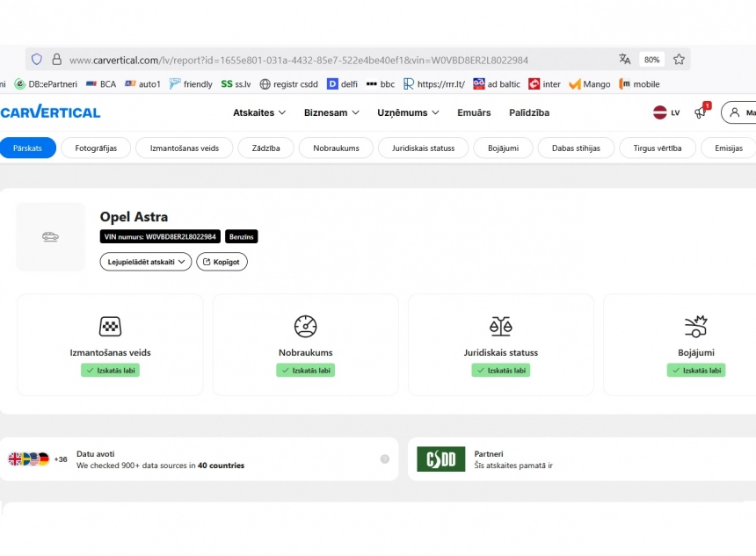Switch to the Juridiskais statuss tab
The image size is (756, 556).
coord(424,148)
